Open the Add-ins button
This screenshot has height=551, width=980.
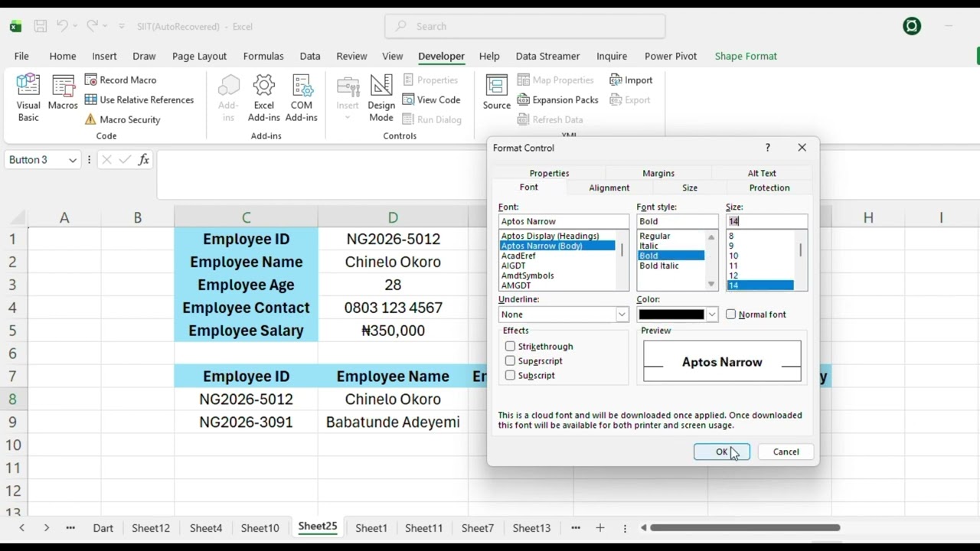(228, 98)
